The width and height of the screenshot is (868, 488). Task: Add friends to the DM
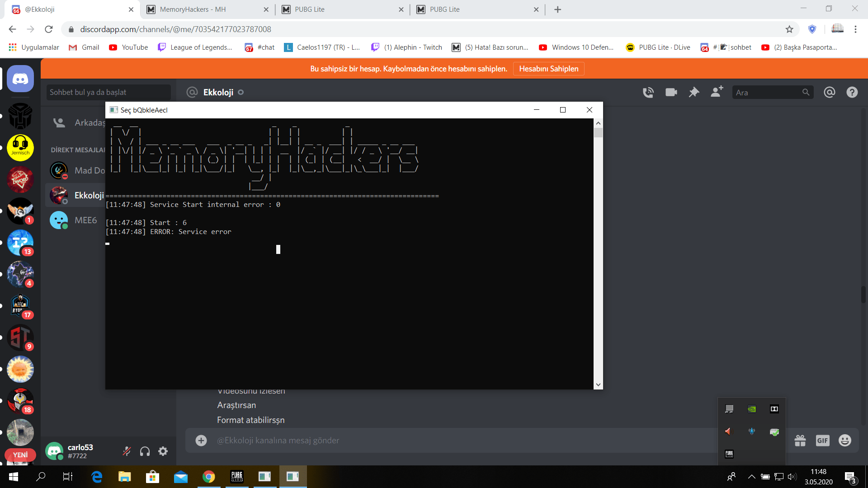click(717, 92)
